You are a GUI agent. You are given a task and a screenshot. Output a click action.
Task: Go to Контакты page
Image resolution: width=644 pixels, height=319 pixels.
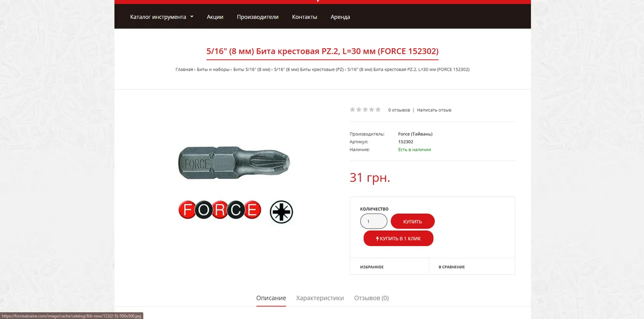[x=304, y=17]
